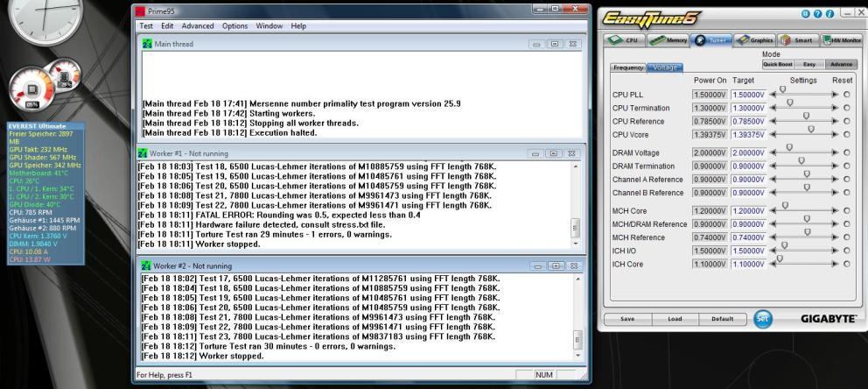Toggle the CPU Termination reset radio button

(x=846, y=108)
